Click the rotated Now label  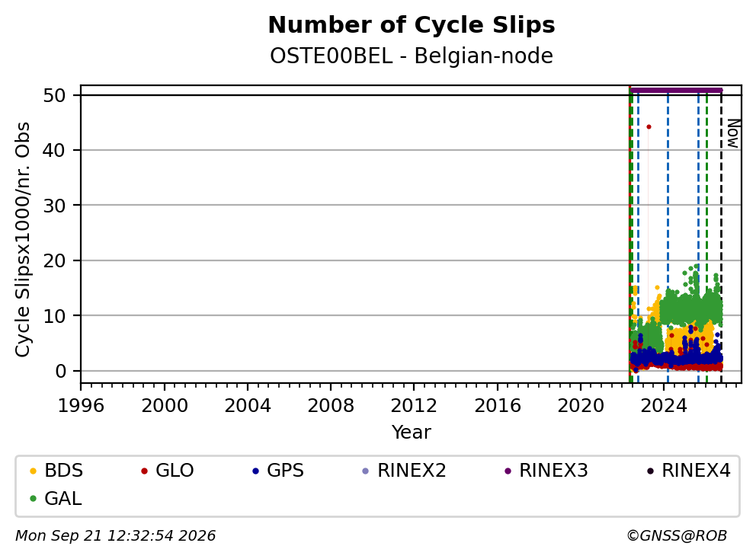click(733, 133)
